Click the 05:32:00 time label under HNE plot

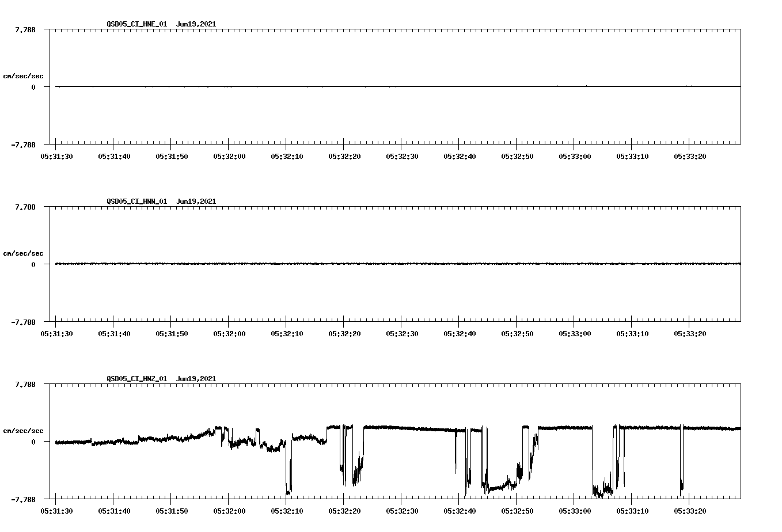point(229,156)
